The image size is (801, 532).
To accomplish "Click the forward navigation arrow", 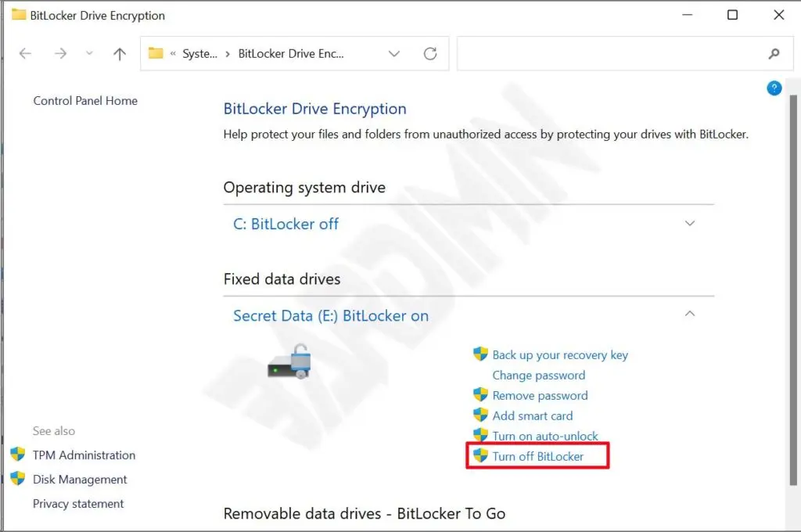I will (x=60, y=53).
